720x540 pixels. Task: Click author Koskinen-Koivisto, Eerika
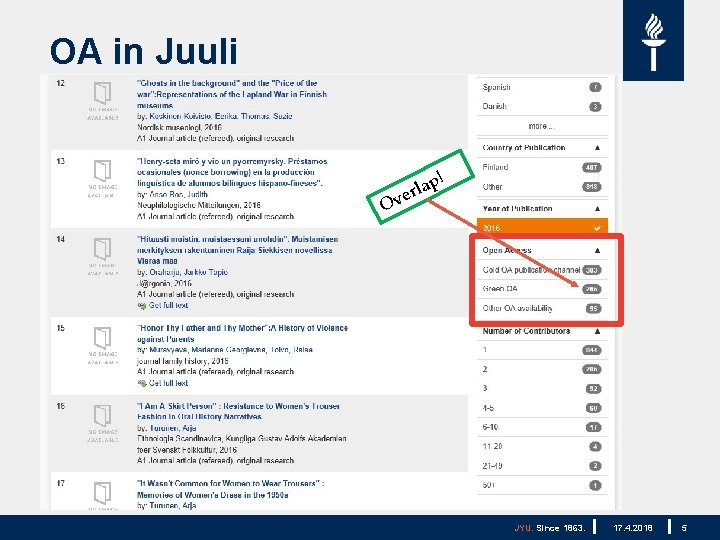tap(193, 116)
